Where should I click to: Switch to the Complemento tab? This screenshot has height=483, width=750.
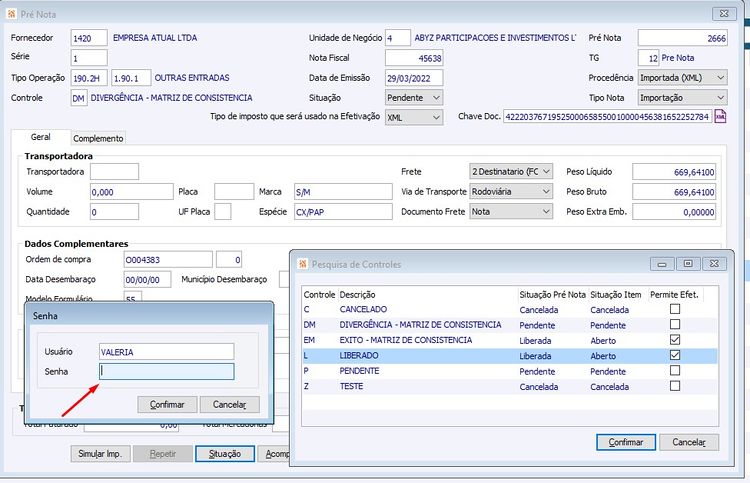98,138
